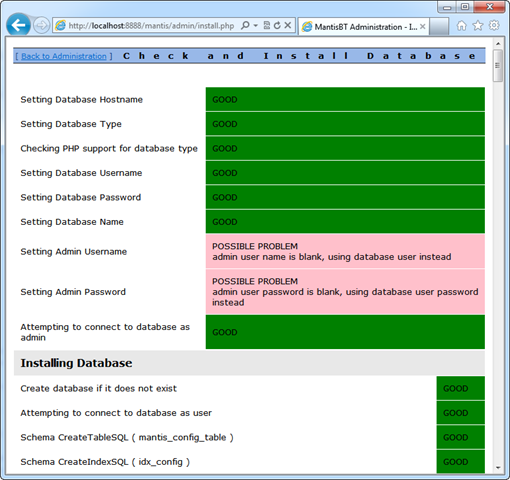The height and width of the screenshot is (480, 510).
Task: Click the vertical scrollbar thumb
Action: pyautogui.click(x=498, y=66)
